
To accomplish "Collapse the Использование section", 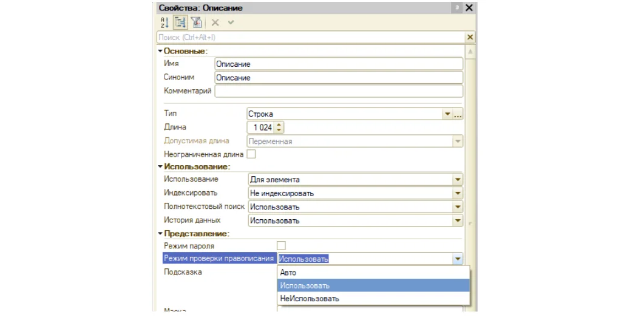I will [x=160, y=166].
